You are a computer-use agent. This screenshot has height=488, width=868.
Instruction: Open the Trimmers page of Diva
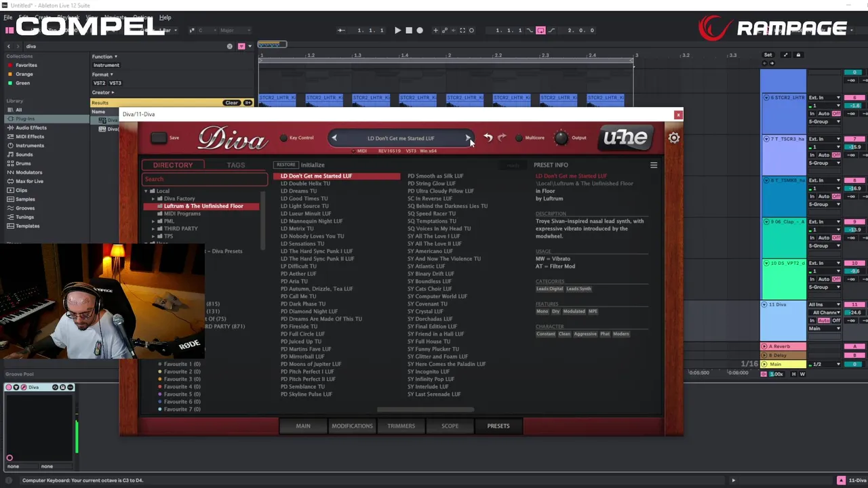pos(401,426)
